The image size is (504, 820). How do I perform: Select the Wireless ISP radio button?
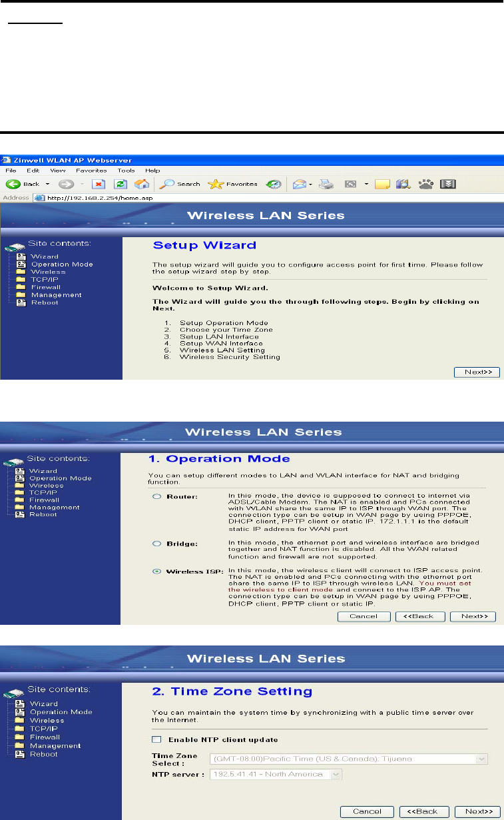pyautogui.click(x=156, y=572)
